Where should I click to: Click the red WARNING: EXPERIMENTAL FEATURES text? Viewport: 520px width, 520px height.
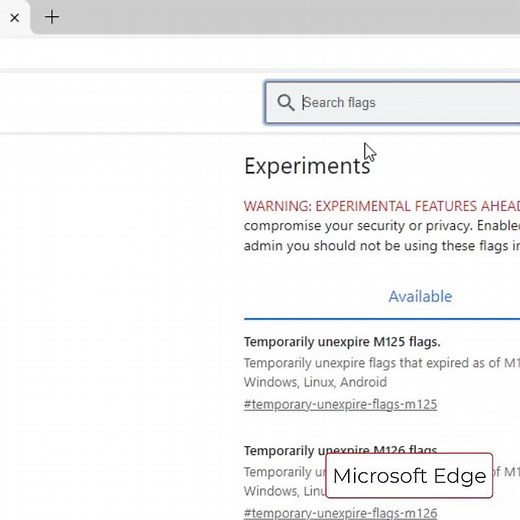[x=382, y=206]
